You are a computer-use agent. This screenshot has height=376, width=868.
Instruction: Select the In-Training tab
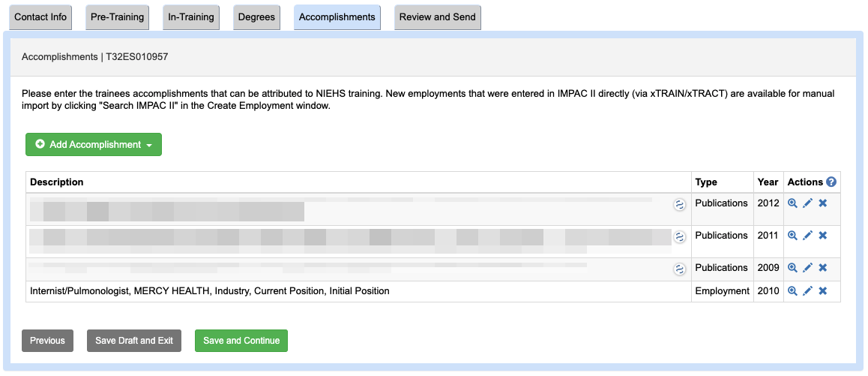[x=191, y=17]
